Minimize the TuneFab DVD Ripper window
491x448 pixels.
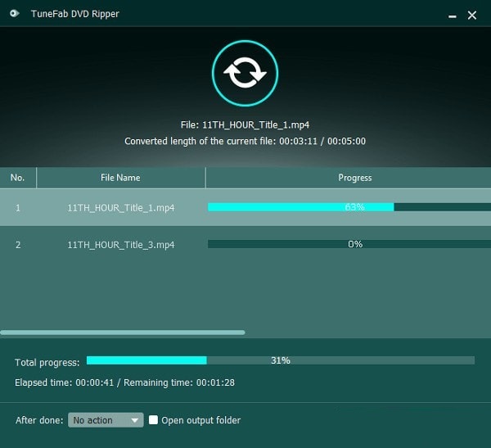pos(453,16)
